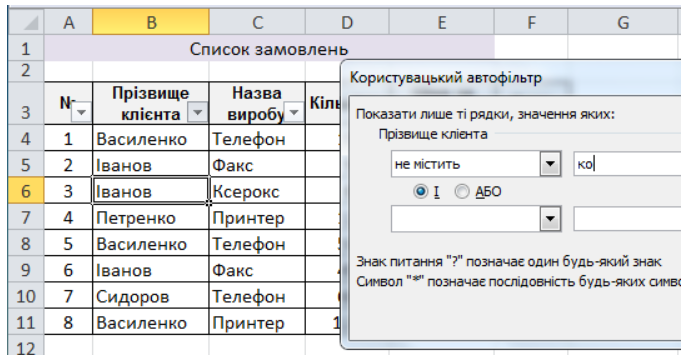The image size is (689, 360).
Task: Select row 10 header
Action: pos(26,296)
